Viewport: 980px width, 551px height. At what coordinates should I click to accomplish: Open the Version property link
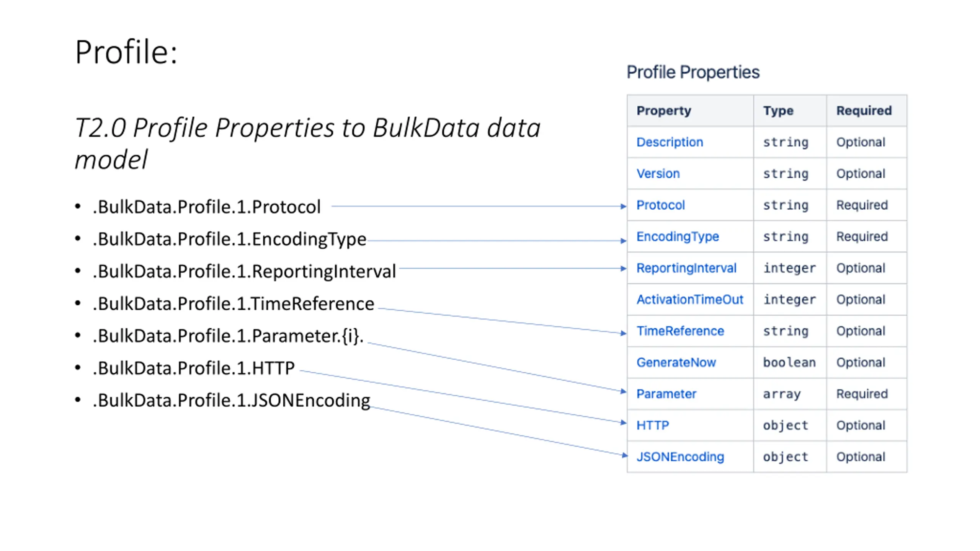[658, 173]
